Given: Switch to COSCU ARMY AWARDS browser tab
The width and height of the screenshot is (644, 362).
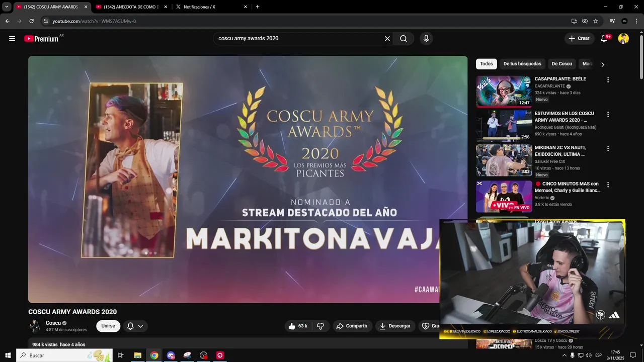Looking at the screenshot, I should coord(50,7).
